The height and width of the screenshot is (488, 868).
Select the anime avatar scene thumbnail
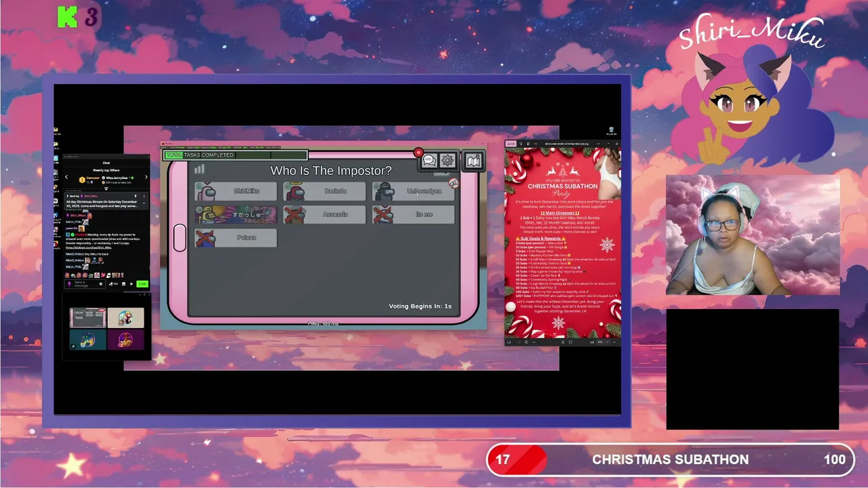(x=125, y=318)
